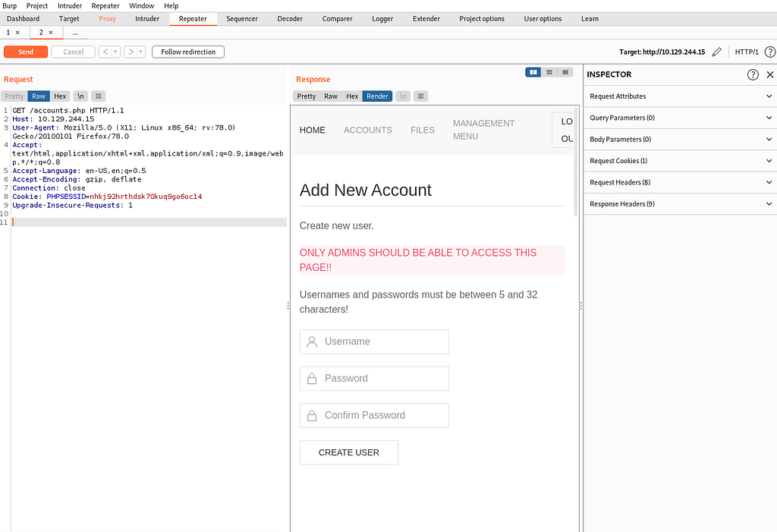Open the history back dropdown arrow
Viewport: 777px width, 532px height.
tap(115, 52)
